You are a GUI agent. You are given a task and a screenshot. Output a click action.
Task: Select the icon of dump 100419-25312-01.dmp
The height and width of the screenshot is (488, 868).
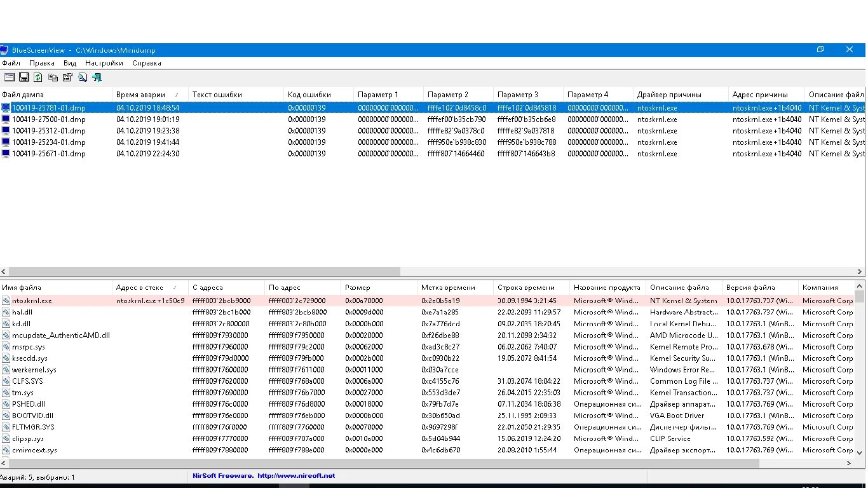(x=6, y=131)
